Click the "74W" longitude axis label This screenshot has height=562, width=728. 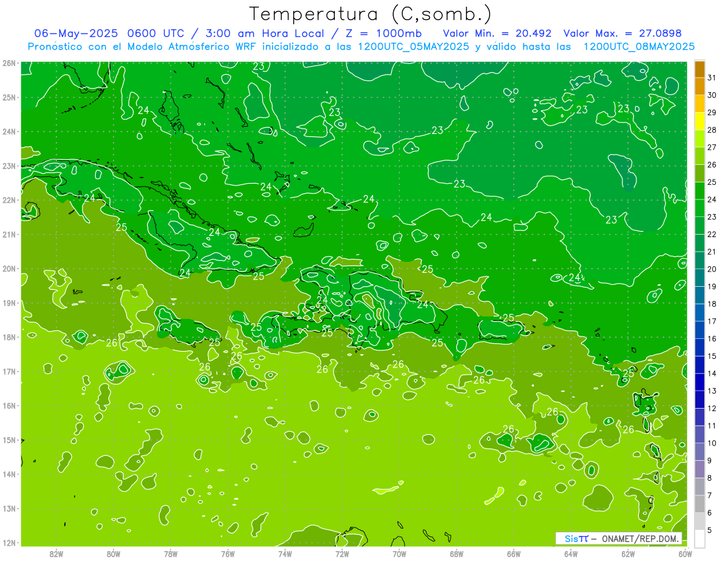coord(285,554)
